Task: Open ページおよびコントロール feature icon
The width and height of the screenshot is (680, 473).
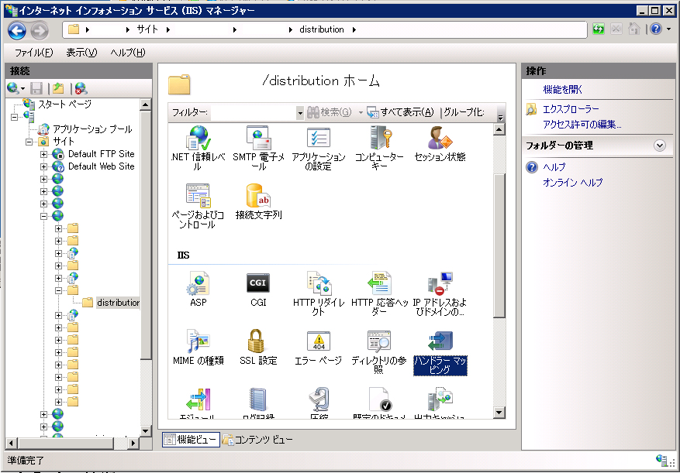Action: (x=198, y=206)
